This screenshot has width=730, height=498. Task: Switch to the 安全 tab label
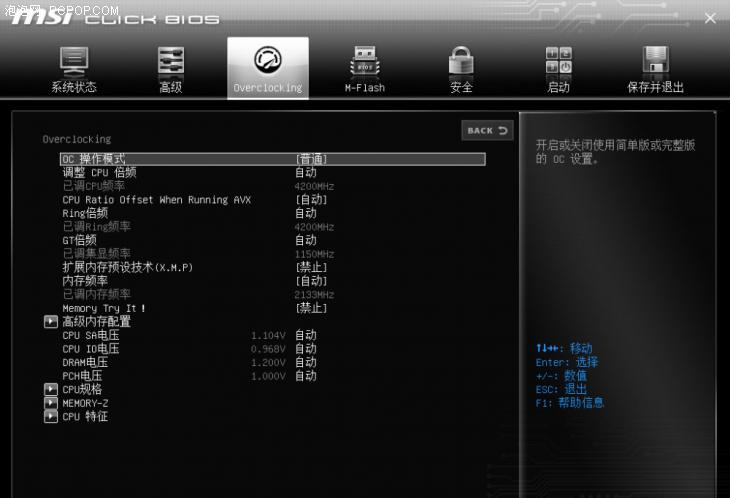(461, 87)
